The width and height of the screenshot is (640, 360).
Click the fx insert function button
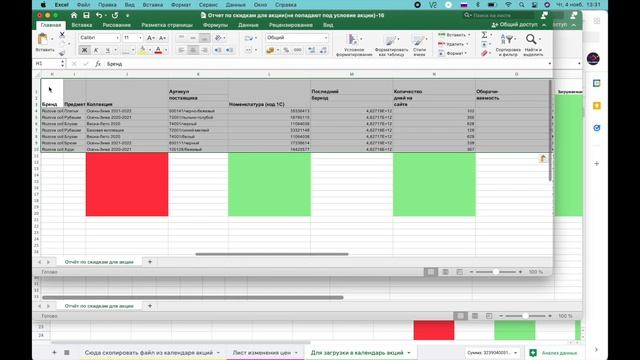pyautogui.click(x=98, y=64)
